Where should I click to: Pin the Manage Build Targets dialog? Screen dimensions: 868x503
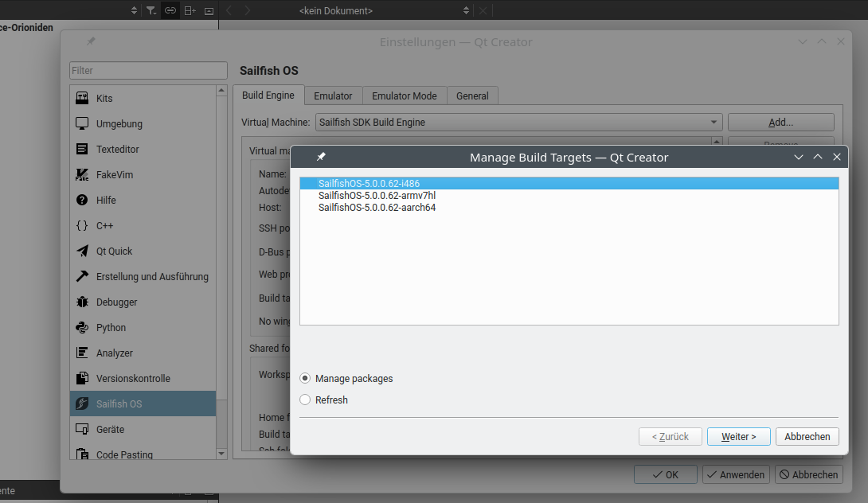321,157
